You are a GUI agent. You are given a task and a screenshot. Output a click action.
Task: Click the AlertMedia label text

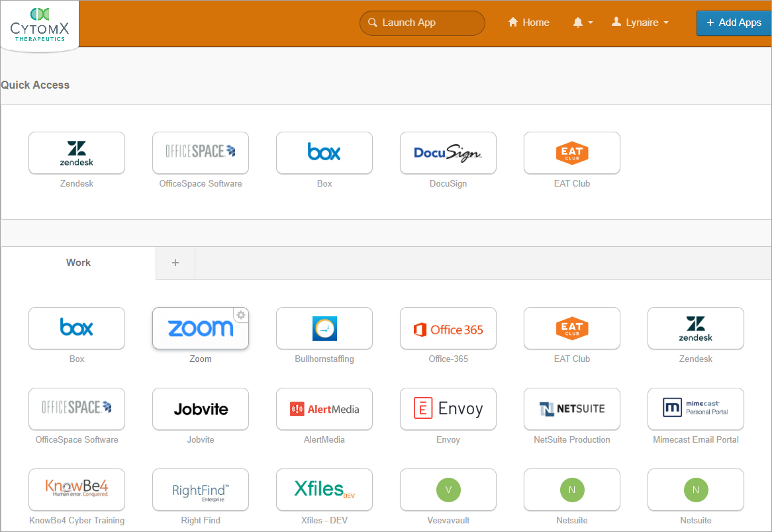pos(324,439)
